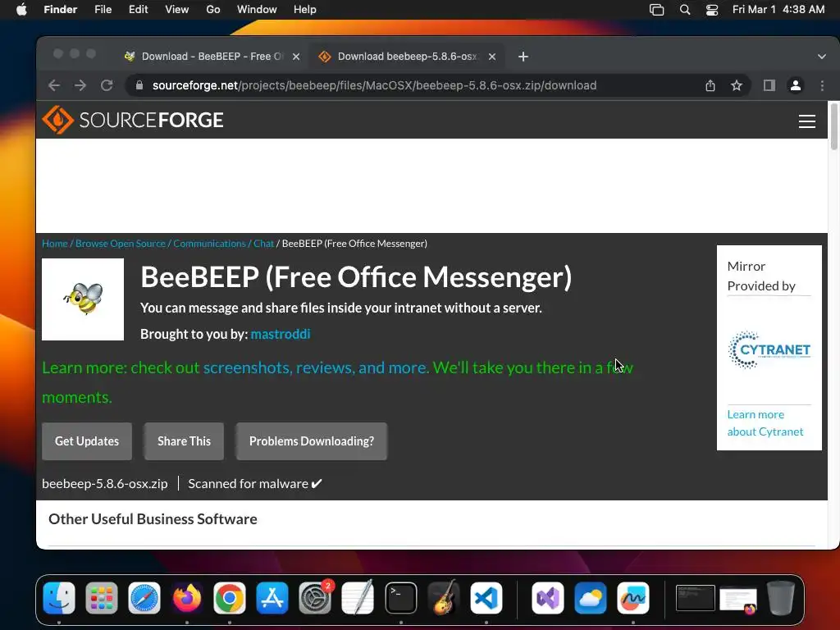Launch Firefox from the Dock
The width and height of the screenshot is (840, 630).
pos(187,597)
